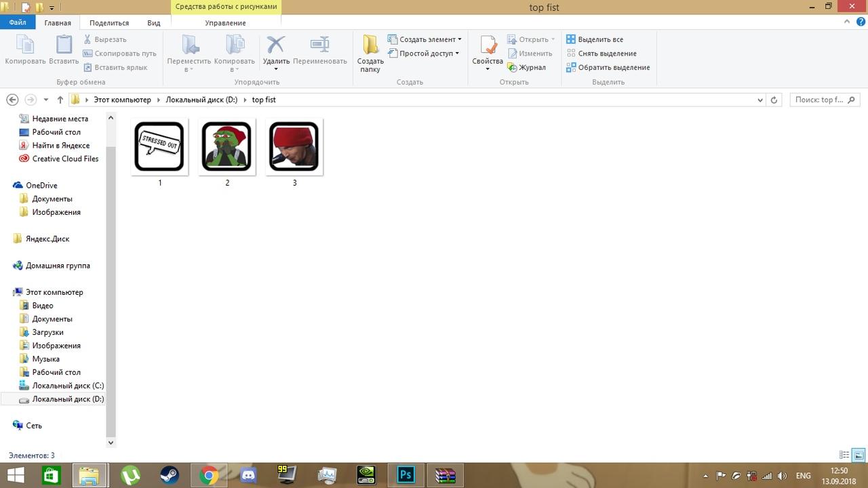Select Local Disk (C:) in sidebar
Screen dimensions: 868x488
(68, 386)
